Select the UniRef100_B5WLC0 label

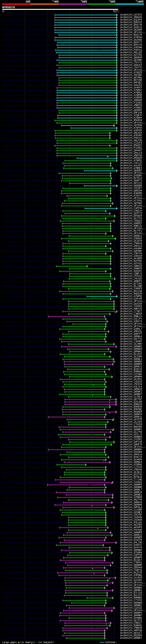[131, 316]
